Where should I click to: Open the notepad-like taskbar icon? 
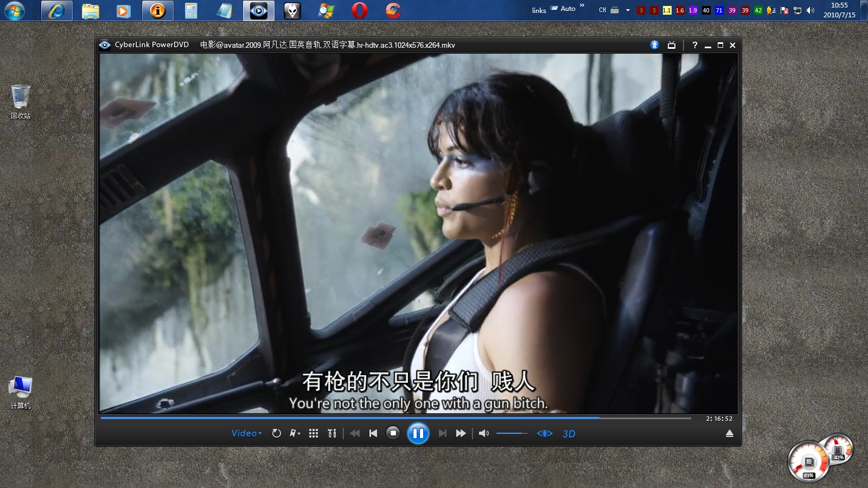[225, 11]
